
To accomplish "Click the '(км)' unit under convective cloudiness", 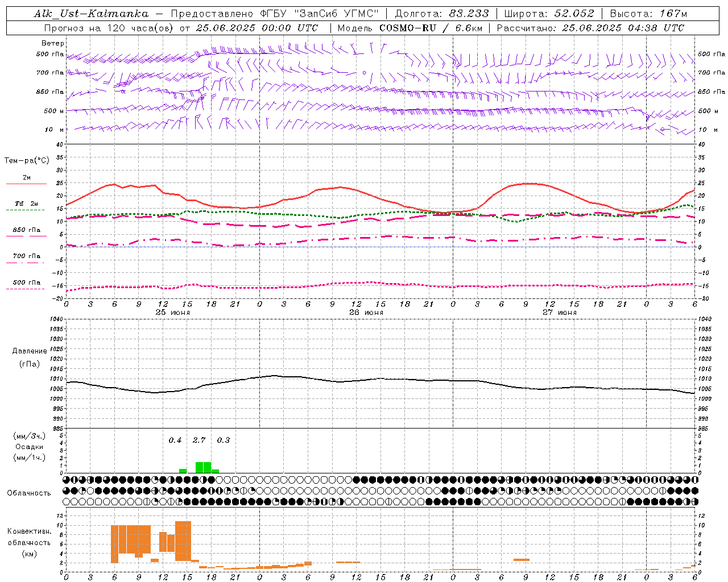I will (30, 554).
